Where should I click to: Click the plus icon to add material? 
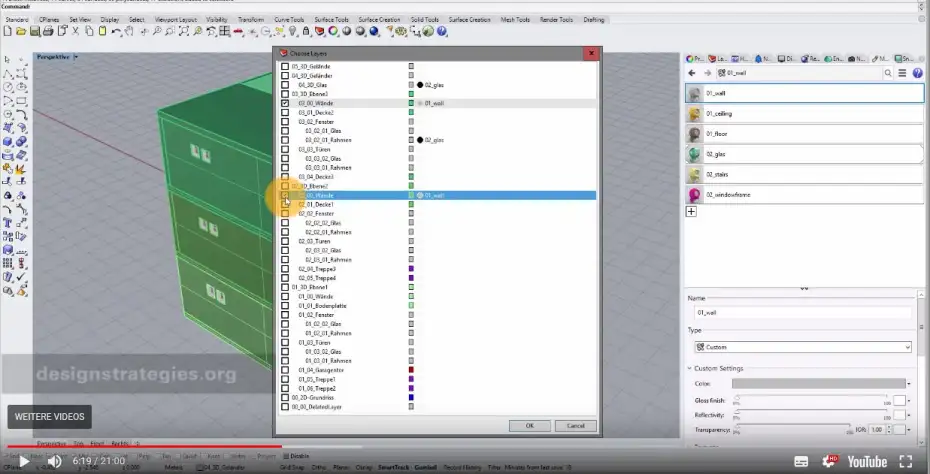click(x=691, y=211)
